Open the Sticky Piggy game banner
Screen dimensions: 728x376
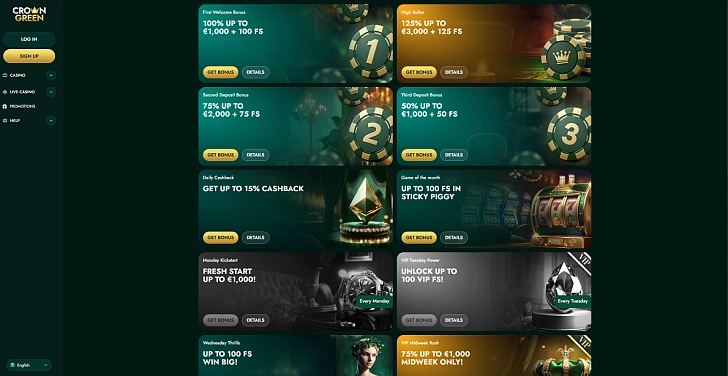[x=494, y=209]
